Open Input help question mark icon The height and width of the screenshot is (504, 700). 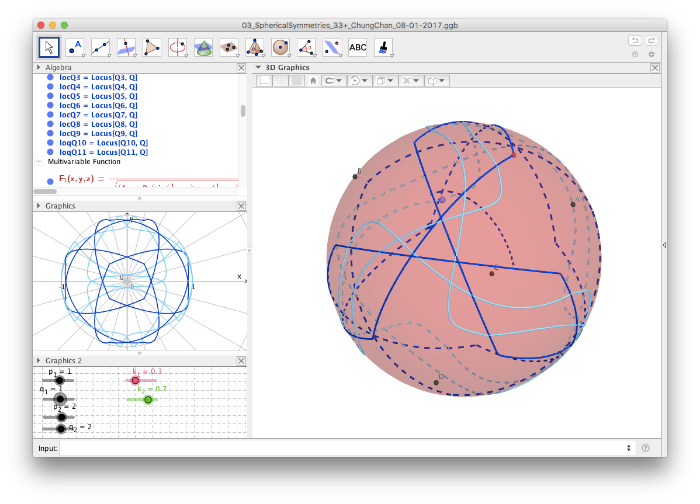[x=646, y=448]
